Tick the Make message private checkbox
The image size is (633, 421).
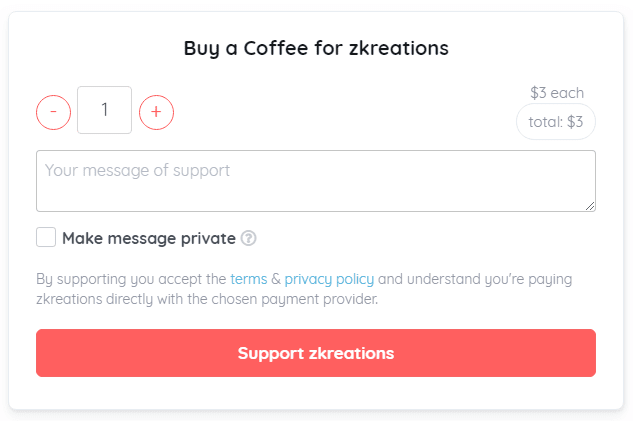(46, 237)
